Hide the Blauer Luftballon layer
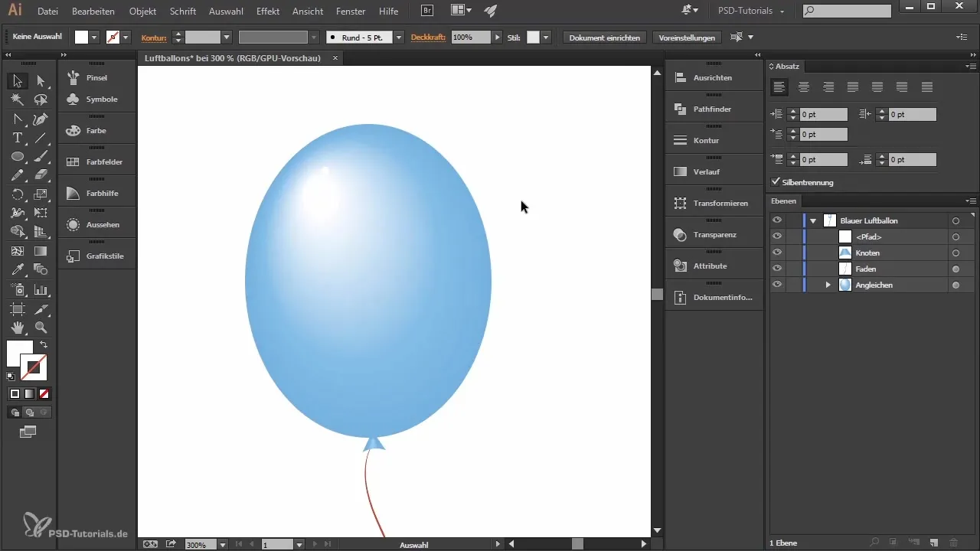Screen dimensions: 980x551 click(x=777, y=220)
